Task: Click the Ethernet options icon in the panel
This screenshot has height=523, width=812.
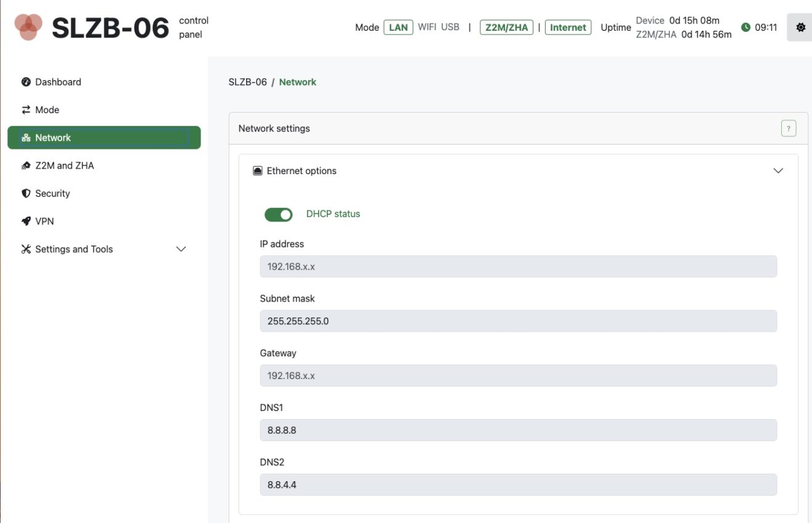Action: [x=257, y=170]
